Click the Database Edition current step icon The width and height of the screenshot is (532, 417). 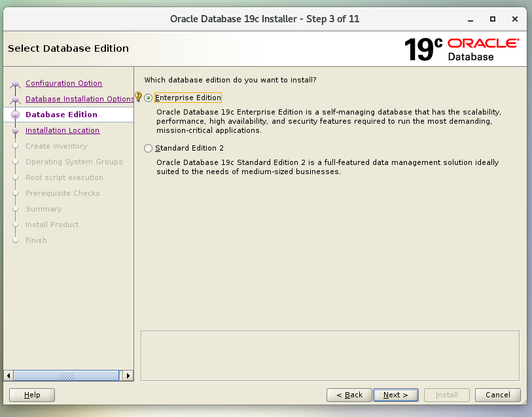[16, 115]
